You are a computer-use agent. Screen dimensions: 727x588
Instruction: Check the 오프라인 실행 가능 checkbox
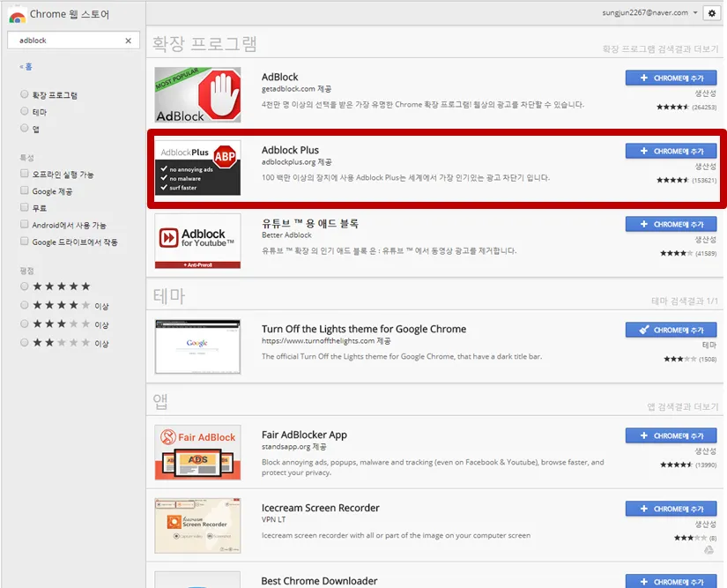tap(24, 174)
